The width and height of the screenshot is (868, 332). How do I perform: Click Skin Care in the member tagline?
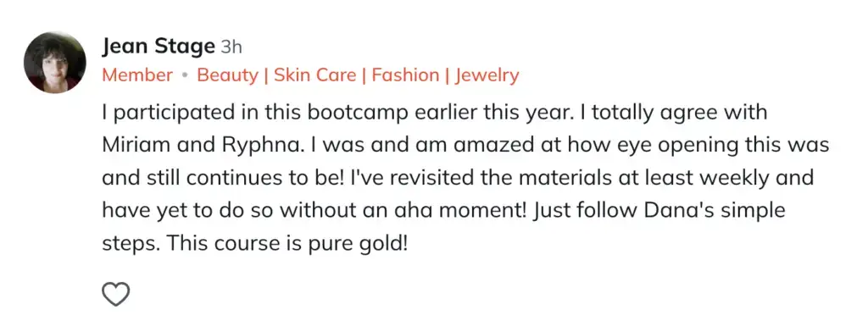315,75
